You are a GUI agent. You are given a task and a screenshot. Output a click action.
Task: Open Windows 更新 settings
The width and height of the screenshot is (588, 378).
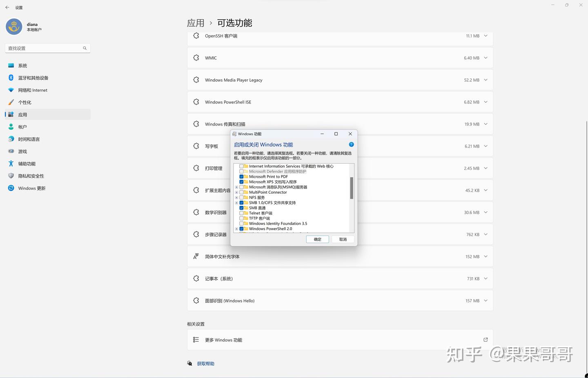click(x=32, y=188)
